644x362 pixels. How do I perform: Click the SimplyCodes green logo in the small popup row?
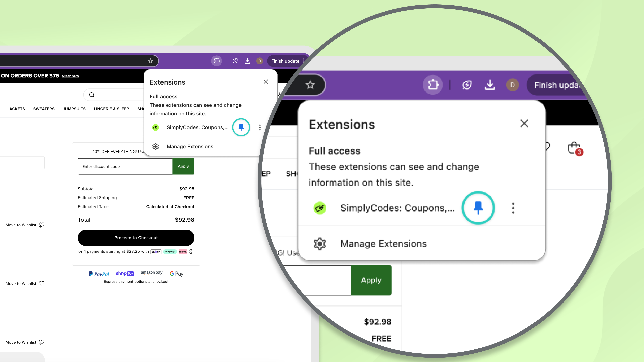(x=155, y=128)
